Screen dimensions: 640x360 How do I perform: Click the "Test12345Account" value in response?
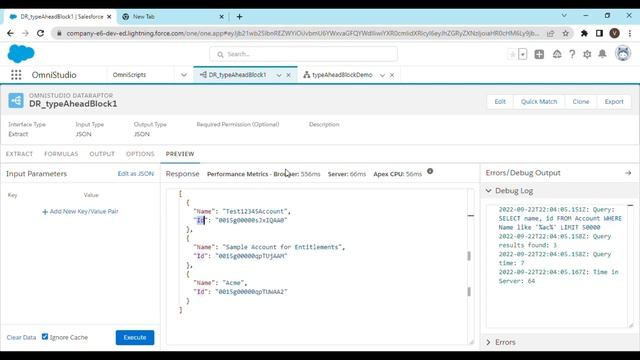click(x=256, y=211)
